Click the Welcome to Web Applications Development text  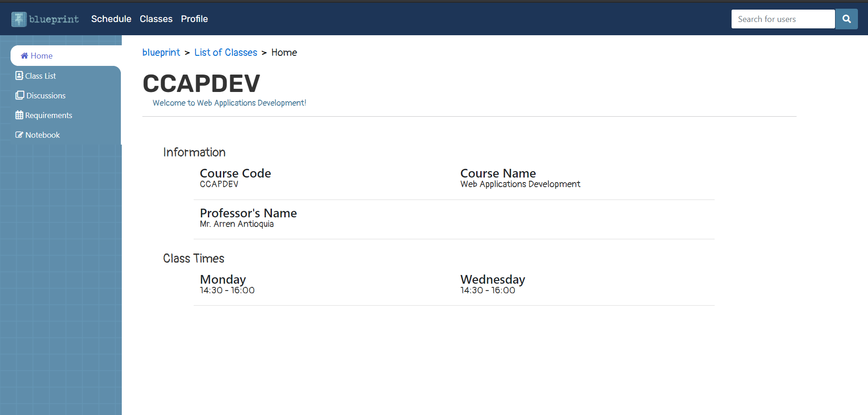coord(229,103)
